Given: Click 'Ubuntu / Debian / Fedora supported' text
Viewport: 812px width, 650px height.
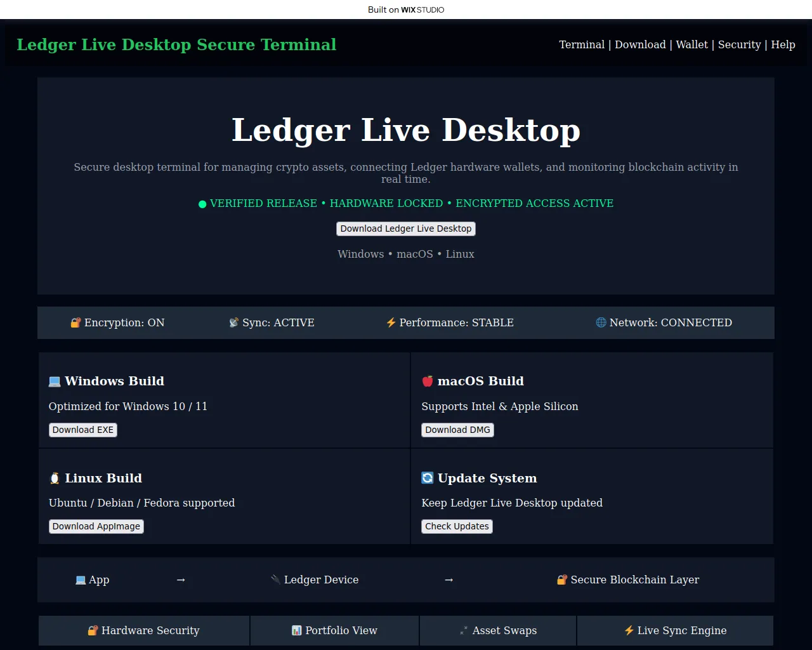Looking at the screenshot, I should (141, 503).
